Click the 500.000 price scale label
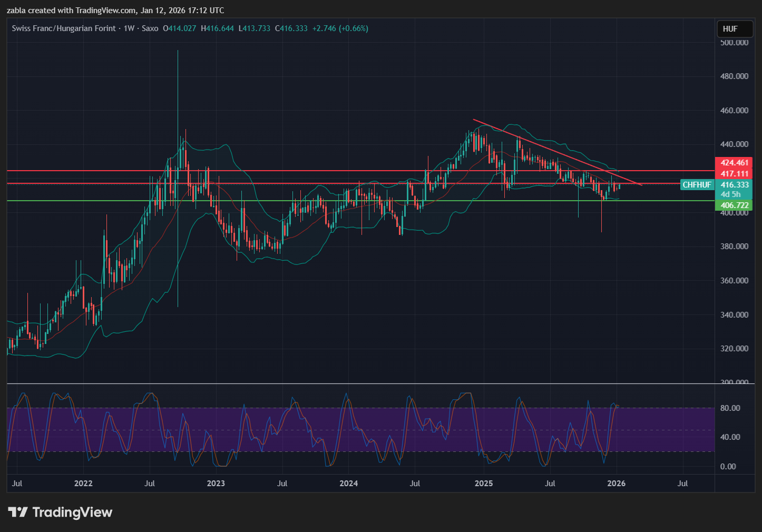 (734, 43)
